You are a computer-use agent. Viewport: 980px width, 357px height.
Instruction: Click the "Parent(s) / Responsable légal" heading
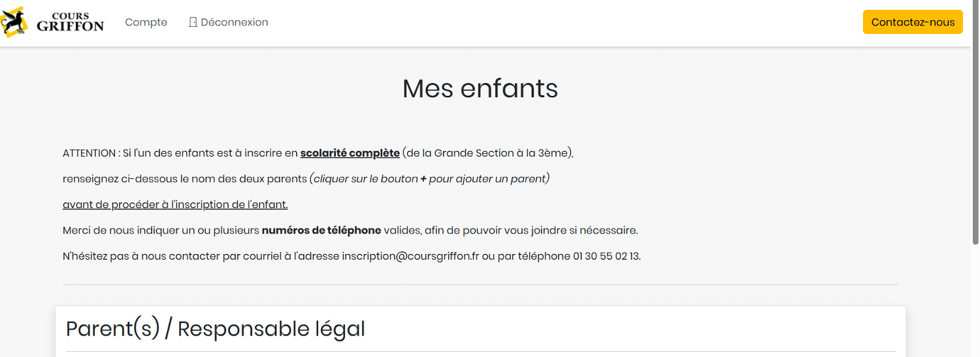[x=216, y=328]
